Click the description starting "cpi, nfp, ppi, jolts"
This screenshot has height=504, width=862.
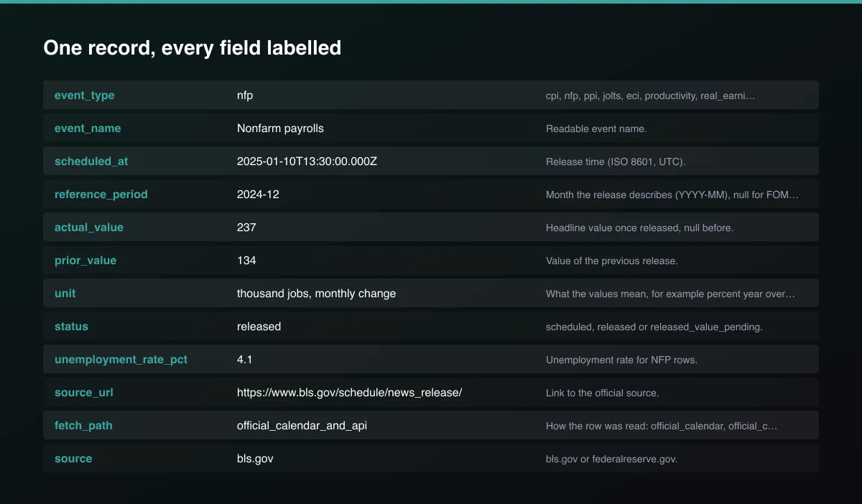coord(650,95)
